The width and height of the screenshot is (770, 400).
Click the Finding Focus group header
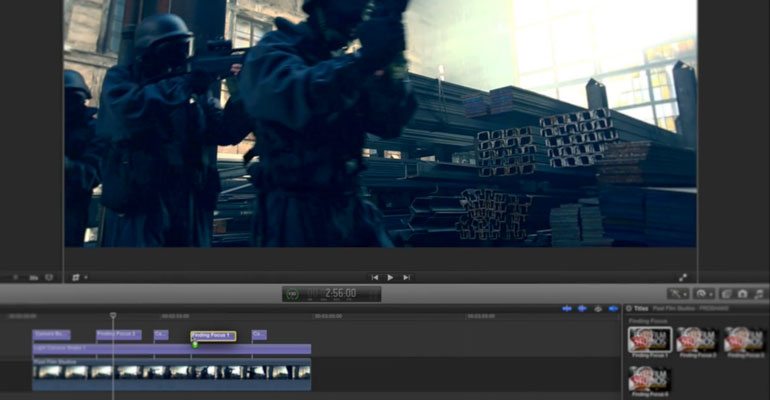coord(648,321)
